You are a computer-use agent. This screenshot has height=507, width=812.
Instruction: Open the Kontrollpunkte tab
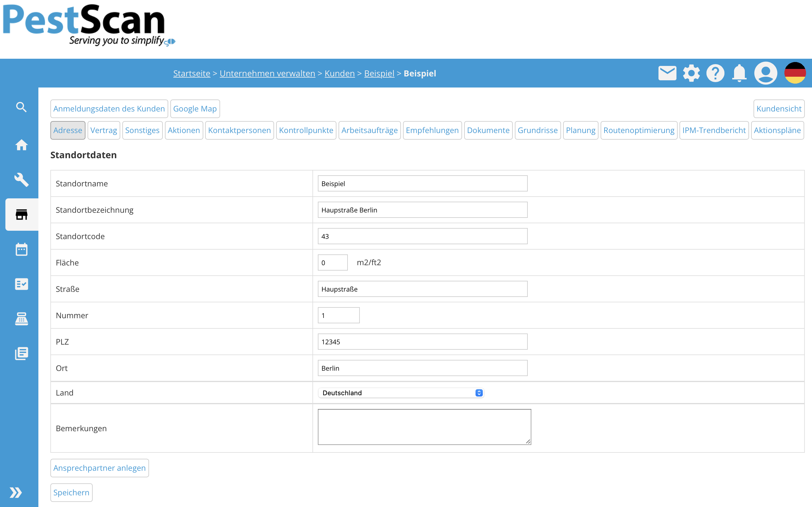point(306,130)
